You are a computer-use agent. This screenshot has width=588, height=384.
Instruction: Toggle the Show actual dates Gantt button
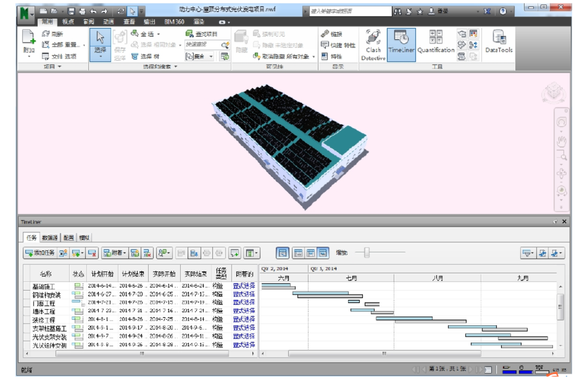(x=311, y=253)
